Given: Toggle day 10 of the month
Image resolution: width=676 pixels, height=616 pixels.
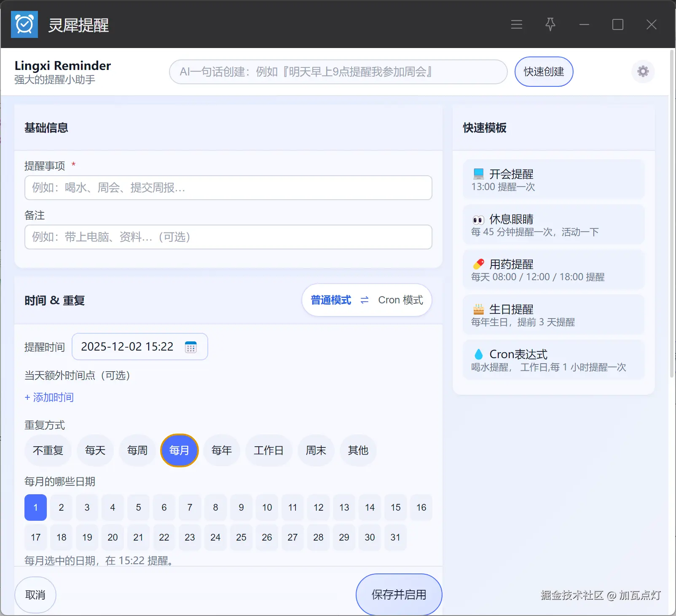Looking at the screenshot, I should [267, 507].
